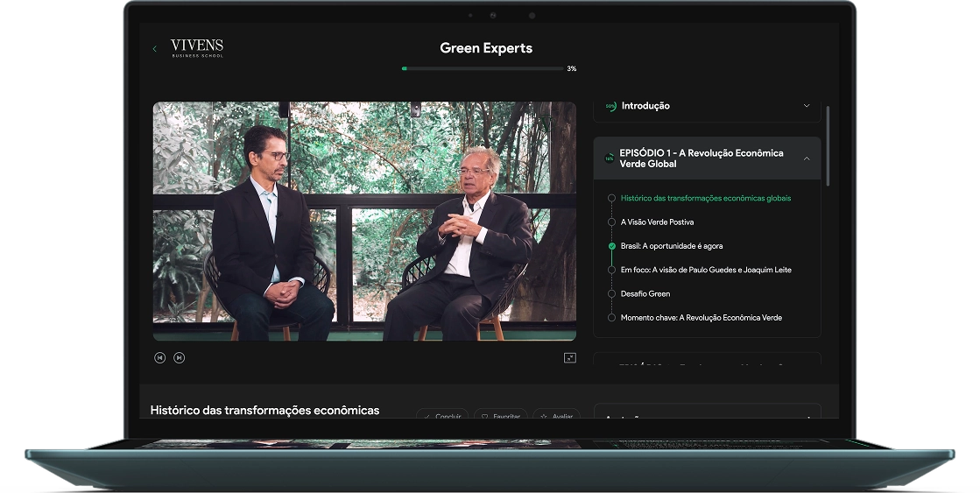Toggle the 'Desafio Green' completion circle
The width and height of the screenshot is (980, 493).
[x=611, y=294]
